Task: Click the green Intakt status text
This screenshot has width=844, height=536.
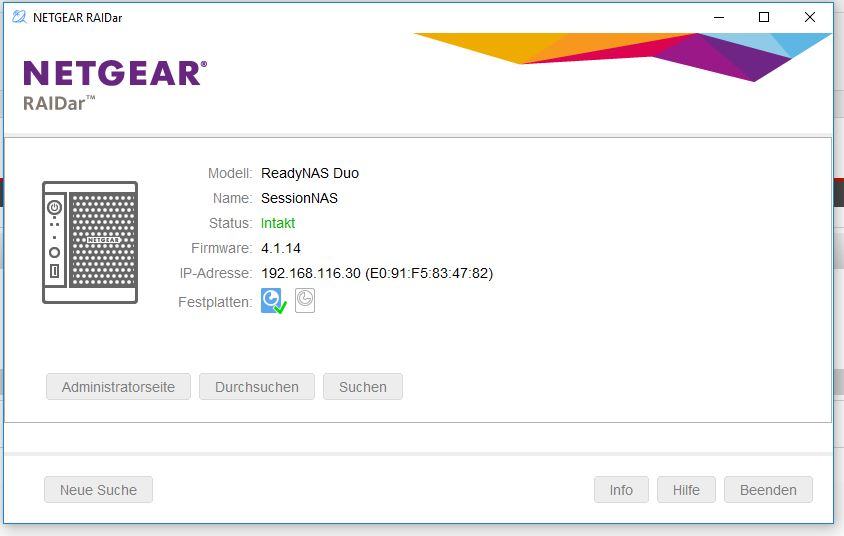Action: tap(278, 223)
